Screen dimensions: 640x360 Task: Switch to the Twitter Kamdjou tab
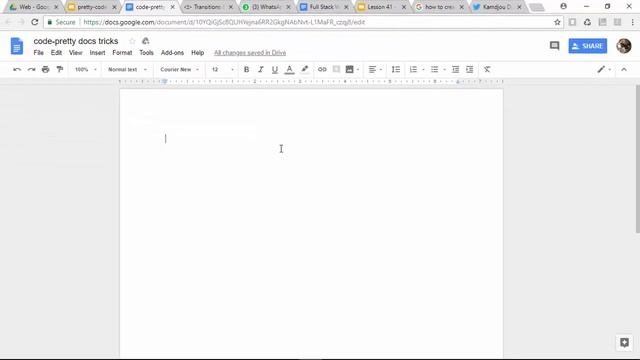pyautogui.click(x=497, y=7)
